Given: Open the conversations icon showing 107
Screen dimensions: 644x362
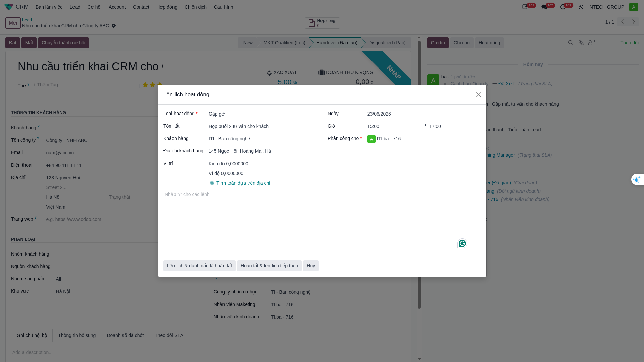Looking at the screenshot, I should click(x=544, y=7).
